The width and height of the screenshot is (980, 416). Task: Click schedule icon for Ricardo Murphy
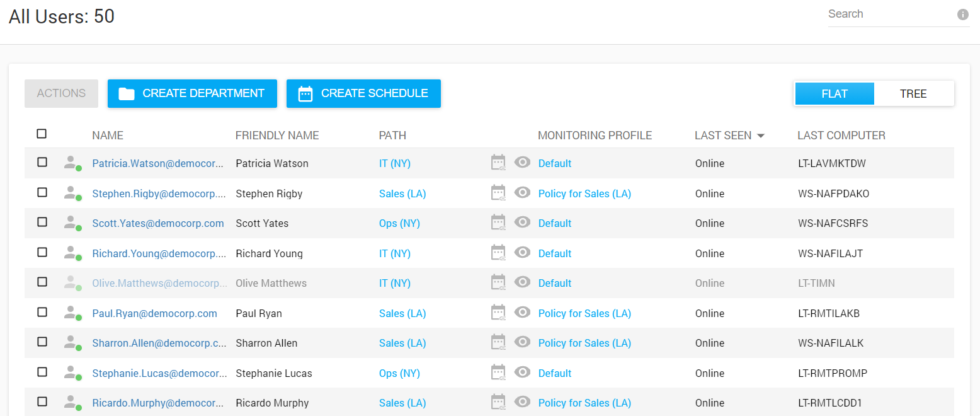point(498,402)
